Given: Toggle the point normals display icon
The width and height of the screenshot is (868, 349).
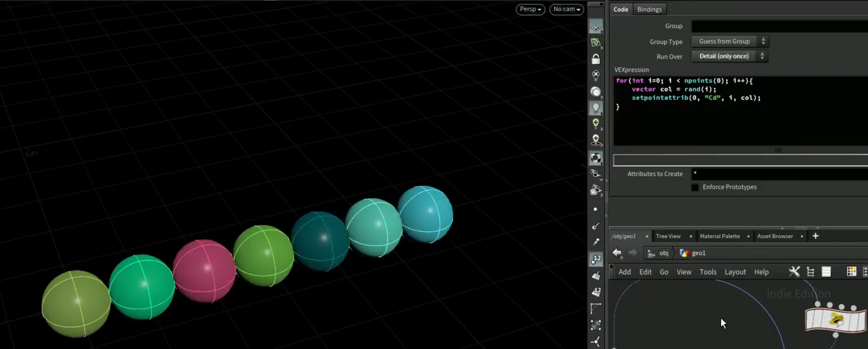Looking at the screenshot, I should point(596,226).
